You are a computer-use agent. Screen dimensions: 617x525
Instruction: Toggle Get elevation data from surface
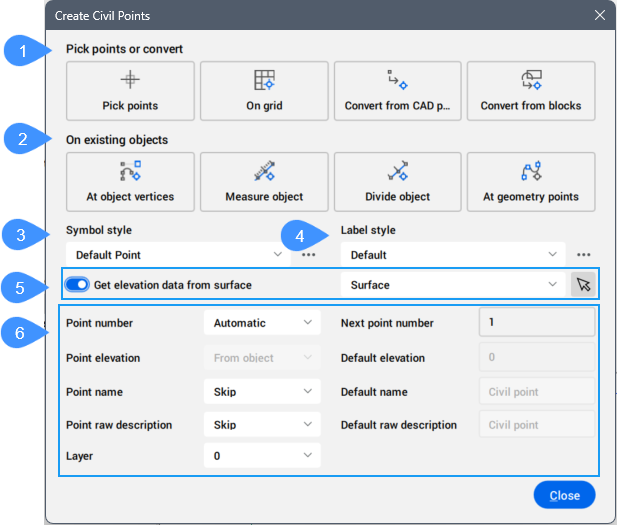[x=78, y=285]
